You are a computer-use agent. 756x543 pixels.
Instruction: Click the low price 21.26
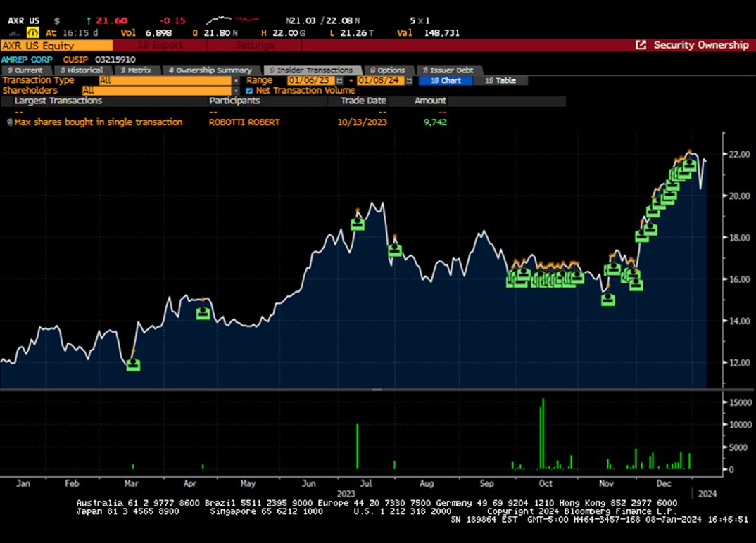[353, 33]
